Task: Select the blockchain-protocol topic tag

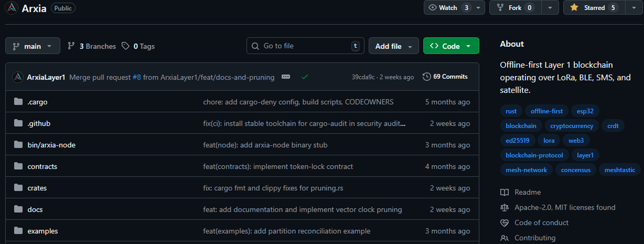Action: [x=535, y=155]
